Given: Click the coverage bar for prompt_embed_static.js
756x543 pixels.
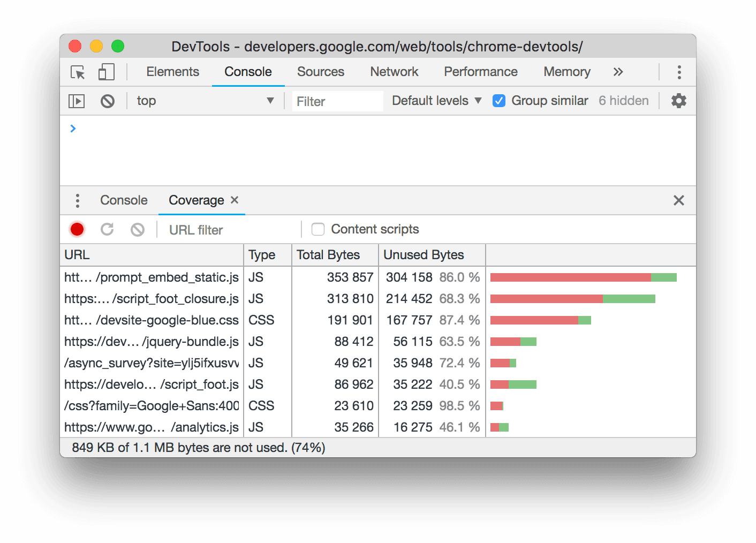Looking at the screenshot, I should (584, 277).
